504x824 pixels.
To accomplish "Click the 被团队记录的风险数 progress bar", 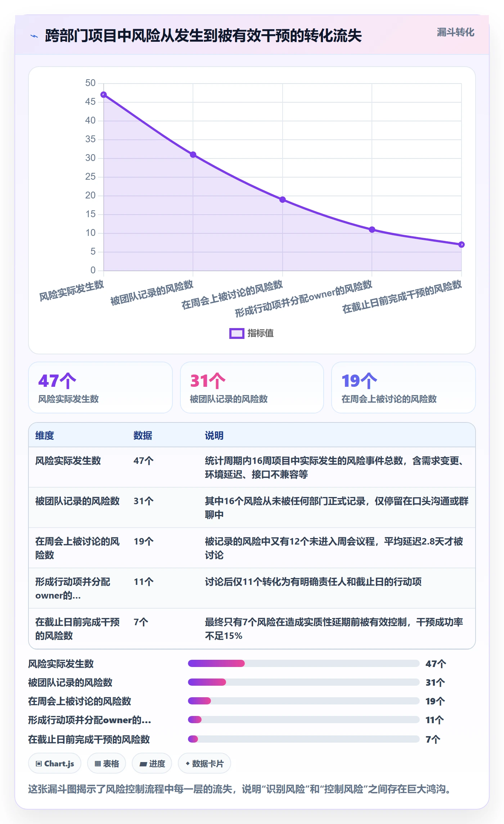I will pos(304,682).
